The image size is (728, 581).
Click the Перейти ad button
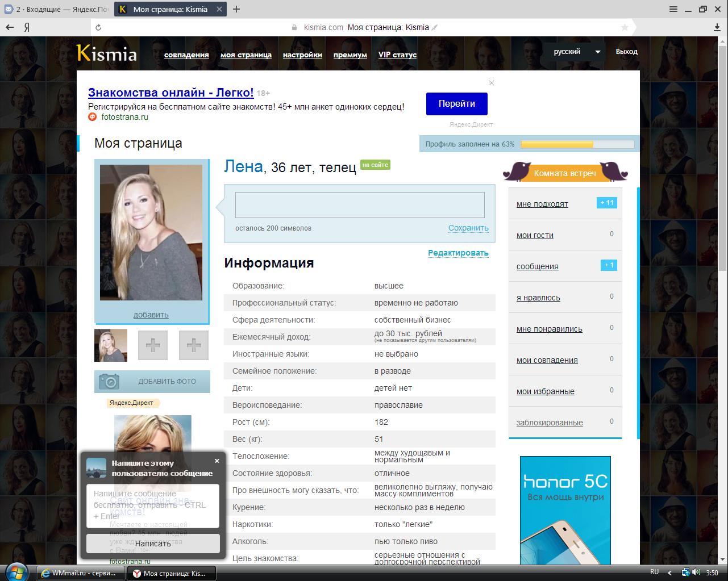pyautogui.click(x=457, y=104)
